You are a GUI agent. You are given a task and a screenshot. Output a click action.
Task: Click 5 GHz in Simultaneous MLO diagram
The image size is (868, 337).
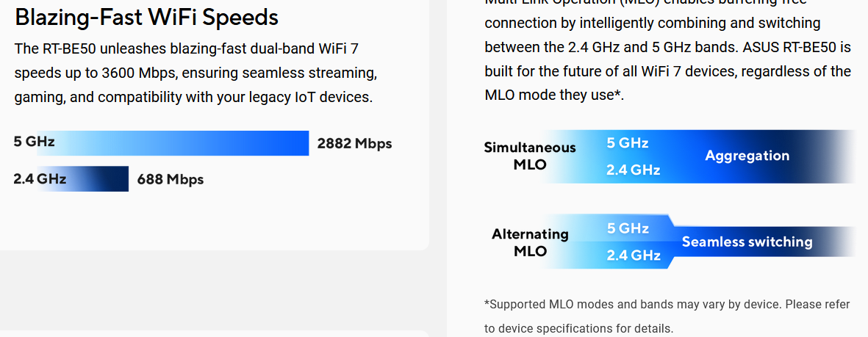tap(627, 143)
